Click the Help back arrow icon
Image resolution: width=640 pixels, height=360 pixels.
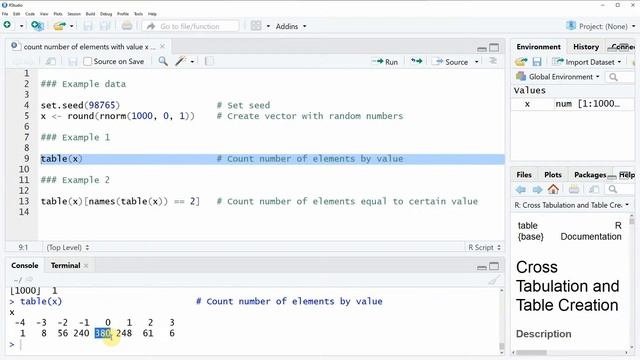[520, 189]
